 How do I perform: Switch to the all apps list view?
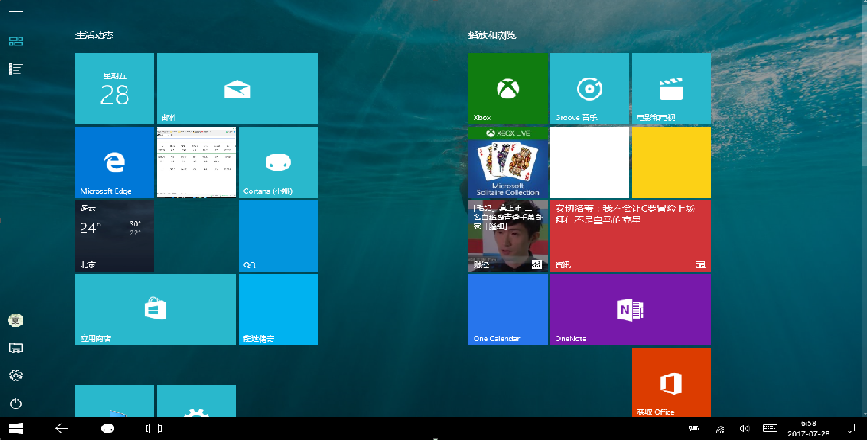coord(15,69)
